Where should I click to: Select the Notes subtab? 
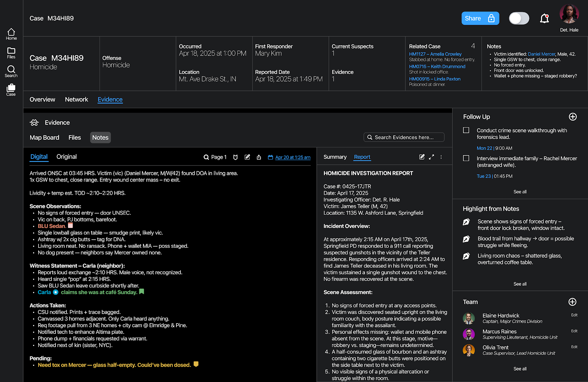click(x=100, y=138)
